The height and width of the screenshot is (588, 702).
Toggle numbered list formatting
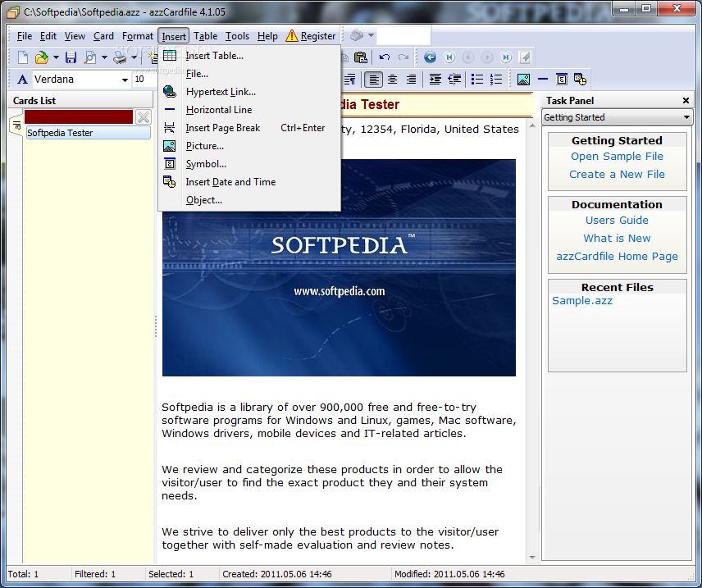click(496, 80)
